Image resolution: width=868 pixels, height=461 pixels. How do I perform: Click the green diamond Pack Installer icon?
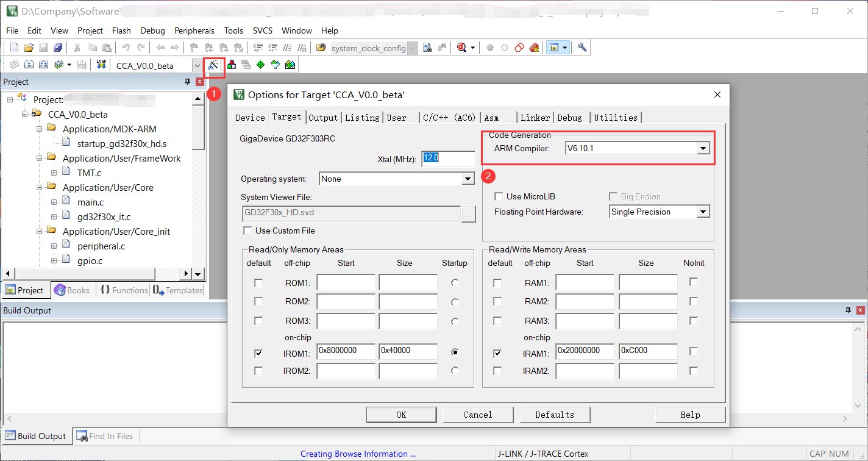[x=260, y=65]
